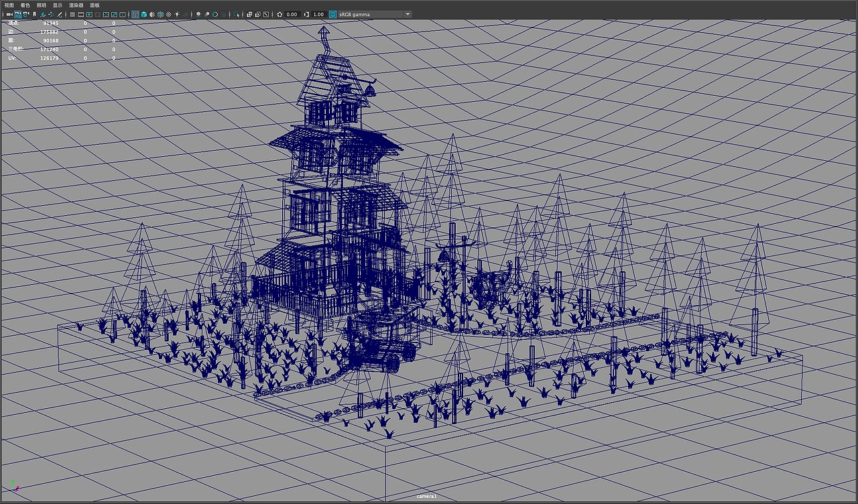Click the camera Bookmarks icon
Viewport: 858px width, 504px height.
(34, 14)
